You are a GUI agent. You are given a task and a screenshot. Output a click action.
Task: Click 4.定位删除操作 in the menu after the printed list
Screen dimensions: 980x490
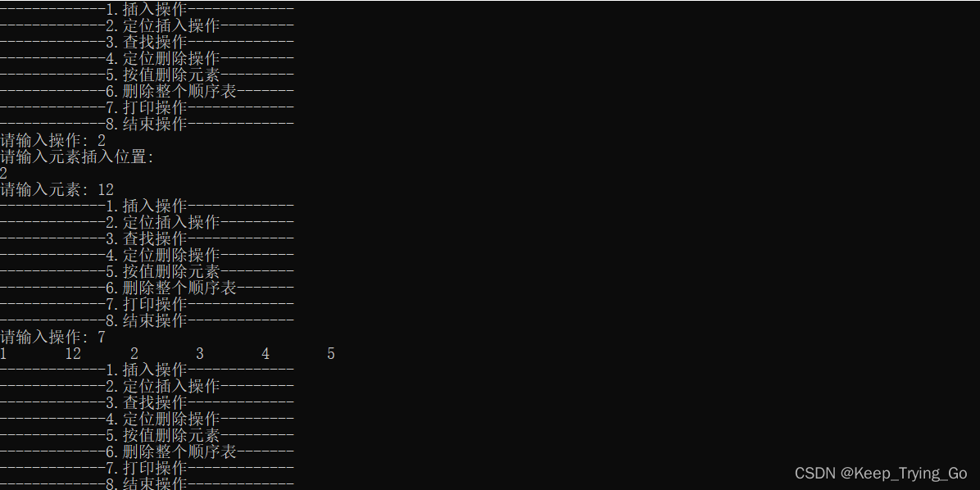pos(163,419)
